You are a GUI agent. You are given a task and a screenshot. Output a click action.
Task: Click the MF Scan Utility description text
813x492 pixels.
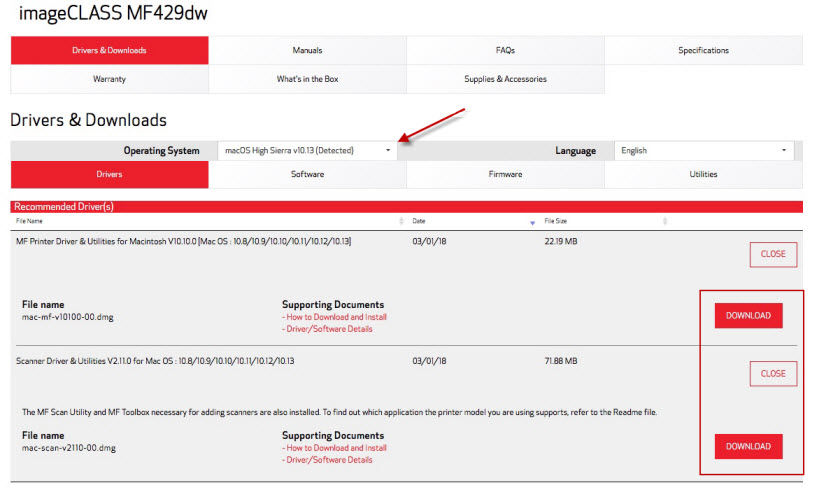340,412
